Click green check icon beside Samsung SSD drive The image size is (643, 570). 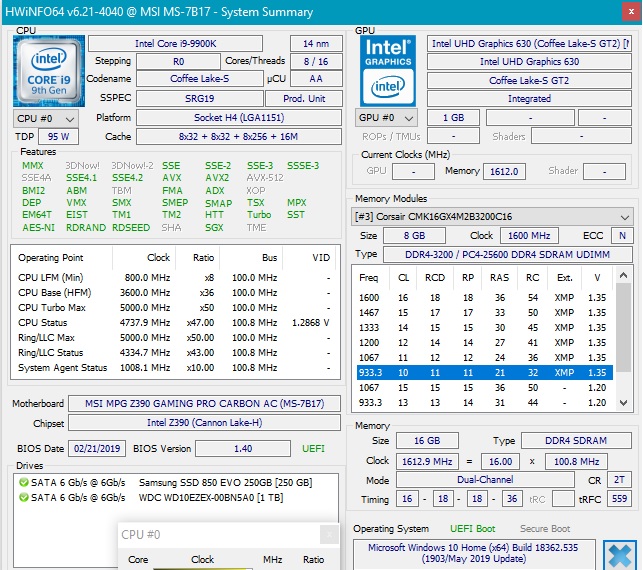(x=24, y=482)
